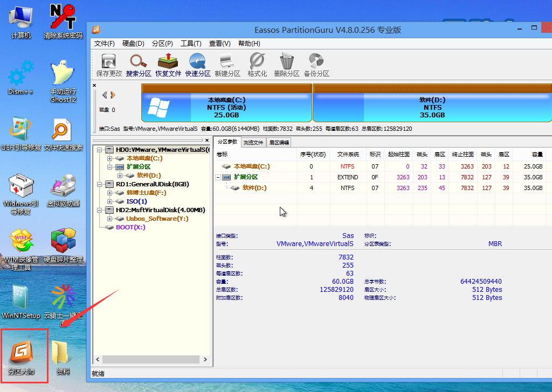
Task: Open the 恢复文件 file recovery tool
Action: tap(168, 61)
